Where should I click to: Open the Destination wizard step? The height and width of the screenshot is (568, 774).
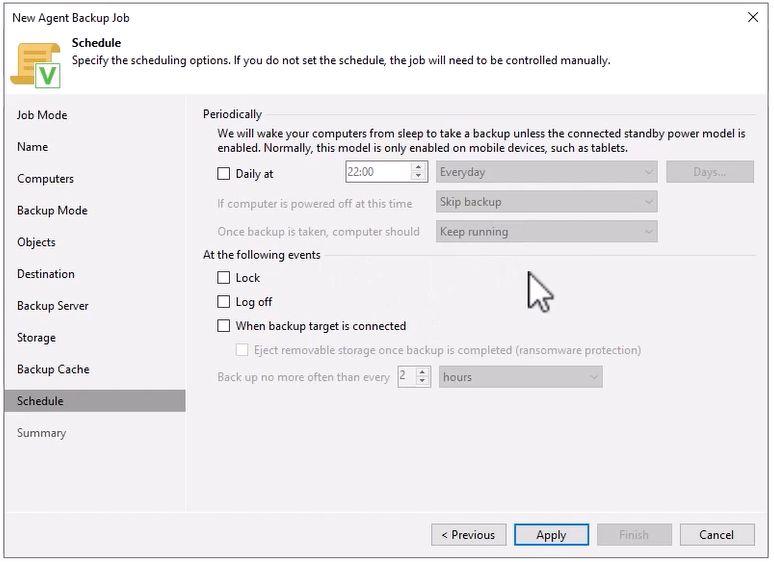click(x=46, y=274)
